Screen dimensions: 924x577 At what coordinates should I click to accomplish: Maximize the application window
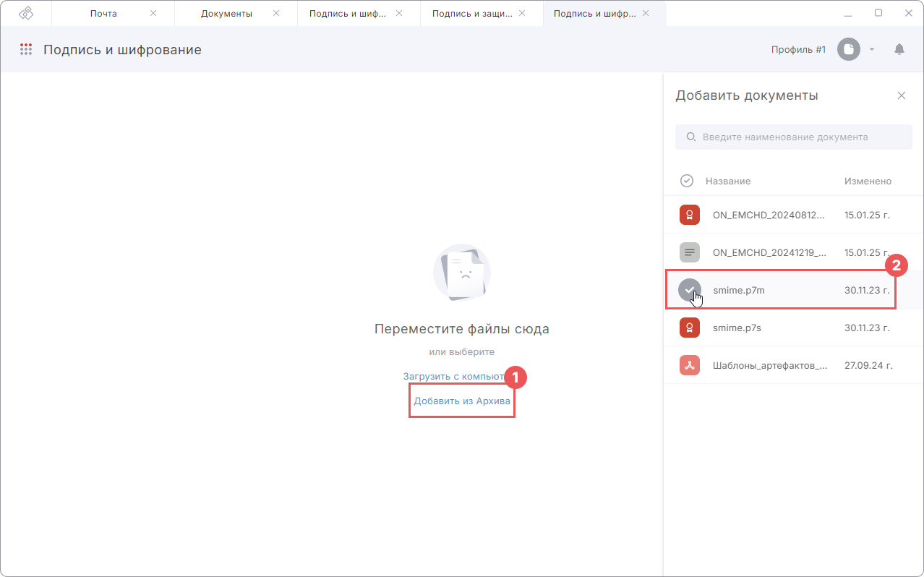click(x=878, y=13)
